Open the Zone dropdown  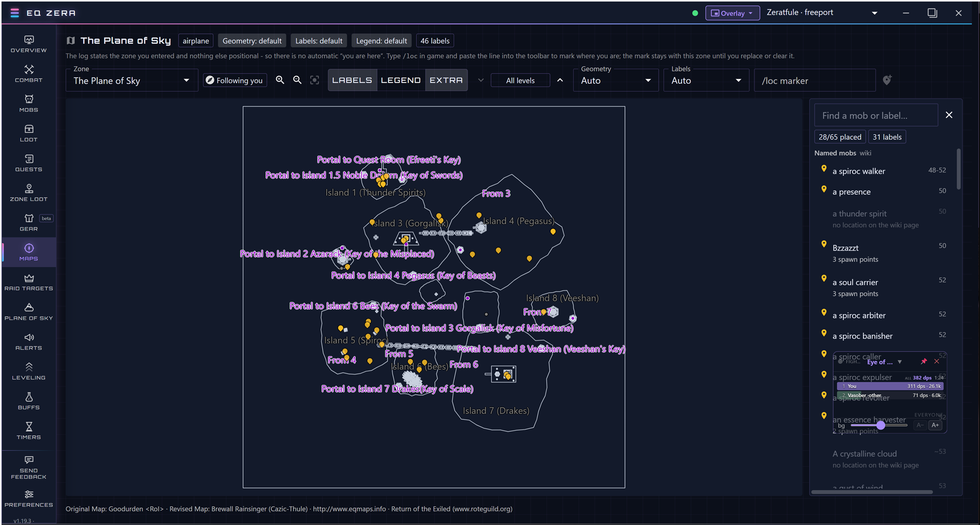tap(132, 81)
